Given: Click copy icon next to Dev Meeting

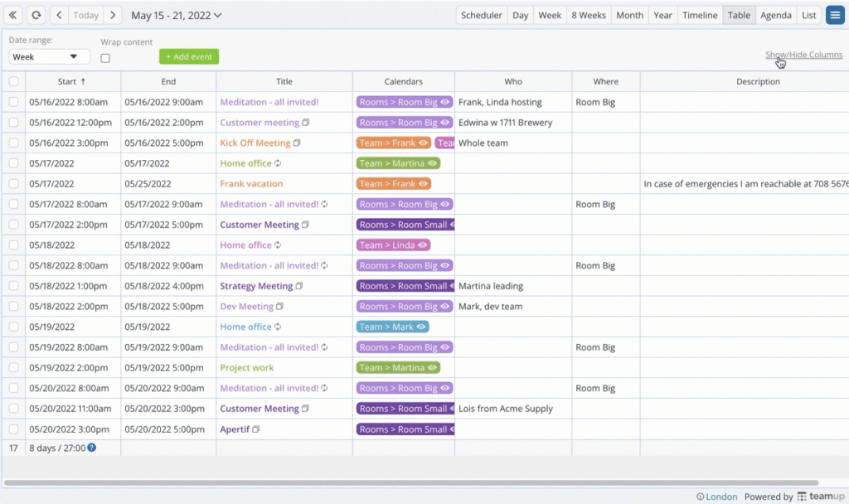Looking at the screenshot, I should point(279,307).
